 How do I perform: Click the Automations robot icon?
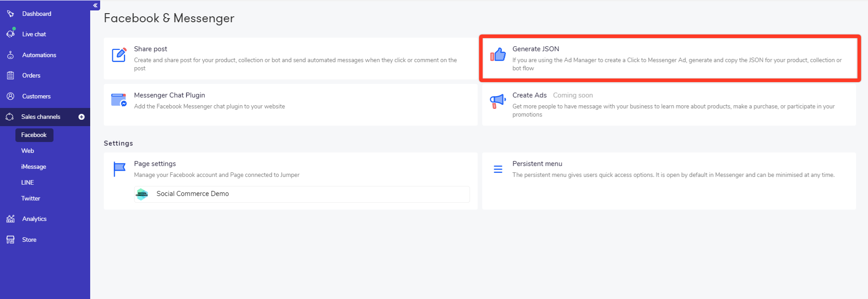coord(10,55)
